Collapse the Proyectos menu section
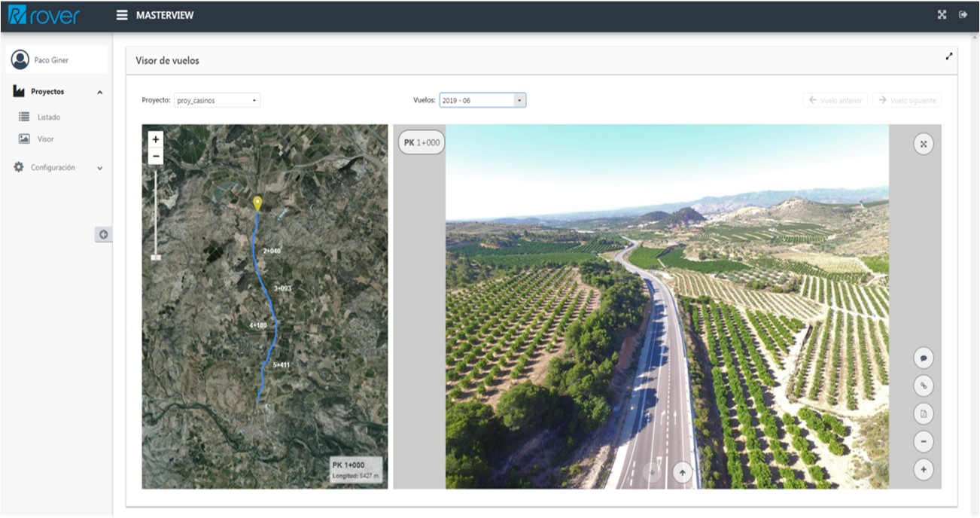 (x=100, y=93)
